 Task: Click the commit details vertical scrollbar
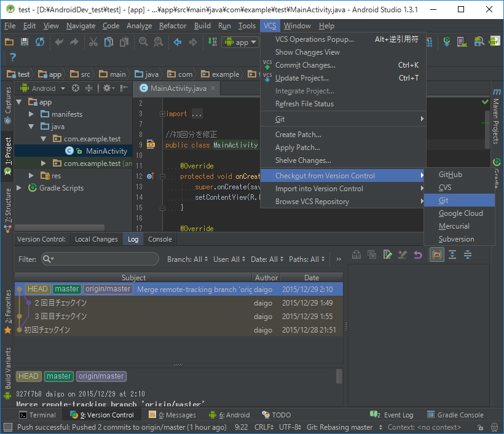point(339,376)
